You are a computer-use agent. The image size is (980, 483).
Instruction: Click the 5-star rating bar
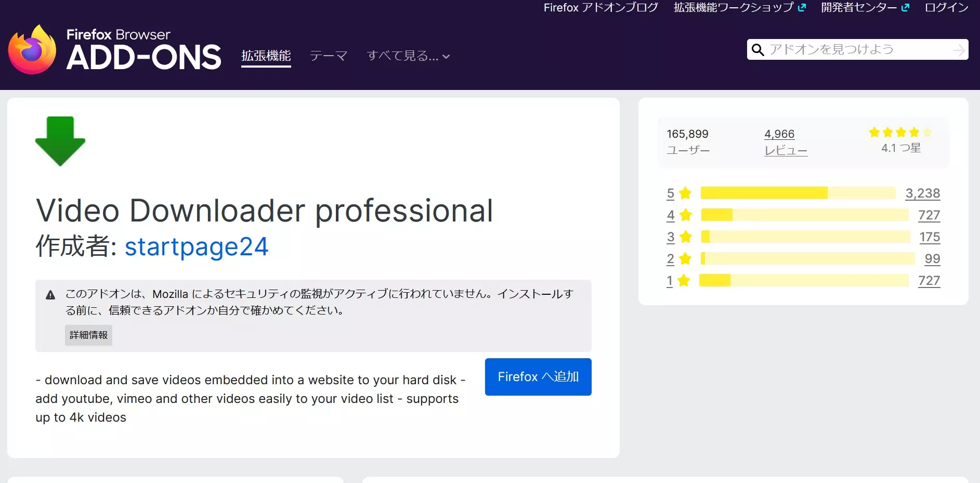tap(798, 193)
